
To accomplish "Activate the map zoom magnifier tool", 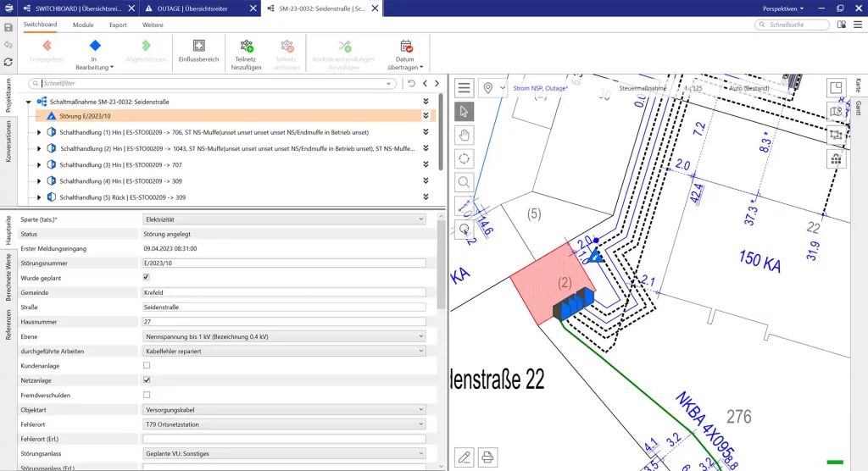I will (464, 181).
